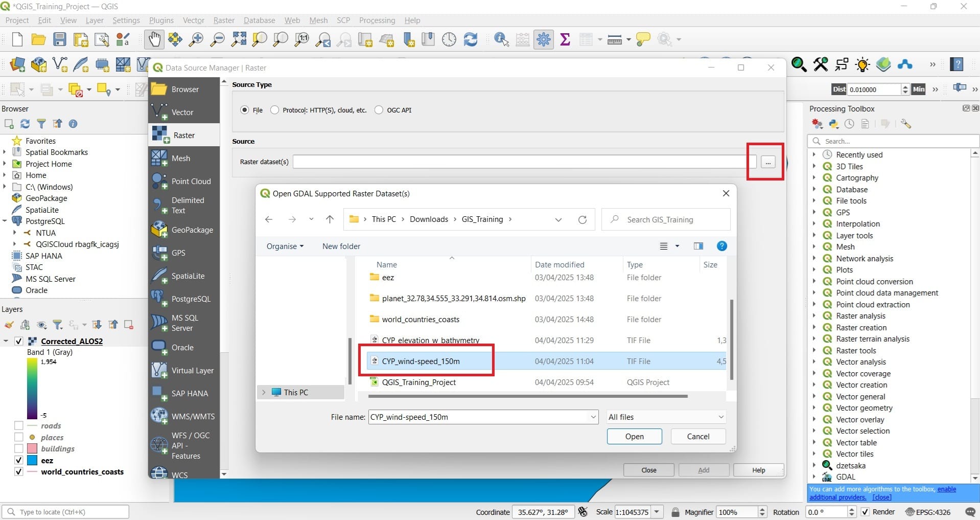Expand the Raster analysis toolbox group

tap(814, 315)
